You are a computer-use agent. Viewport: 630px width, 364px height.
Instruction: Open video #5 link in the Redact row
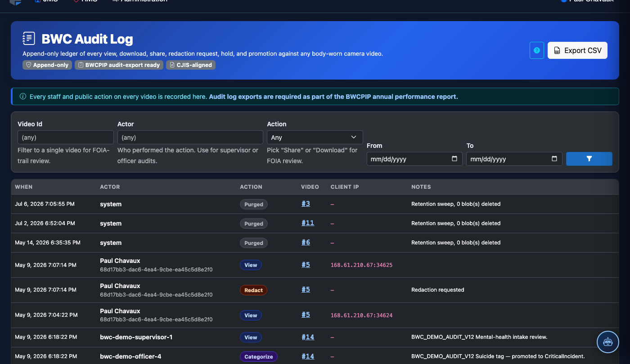pyautogui.click(x=306, y=289)
